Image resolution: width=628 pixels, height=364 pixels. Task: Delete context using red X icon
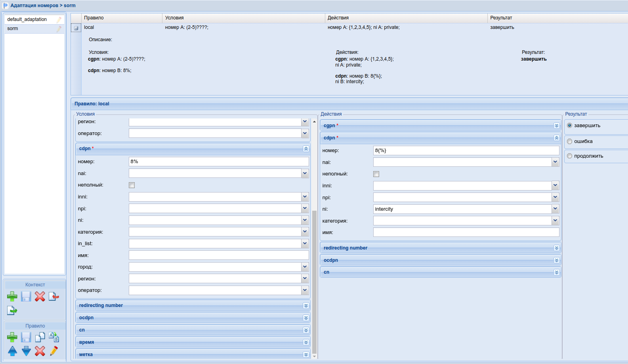tap(40, 296)
